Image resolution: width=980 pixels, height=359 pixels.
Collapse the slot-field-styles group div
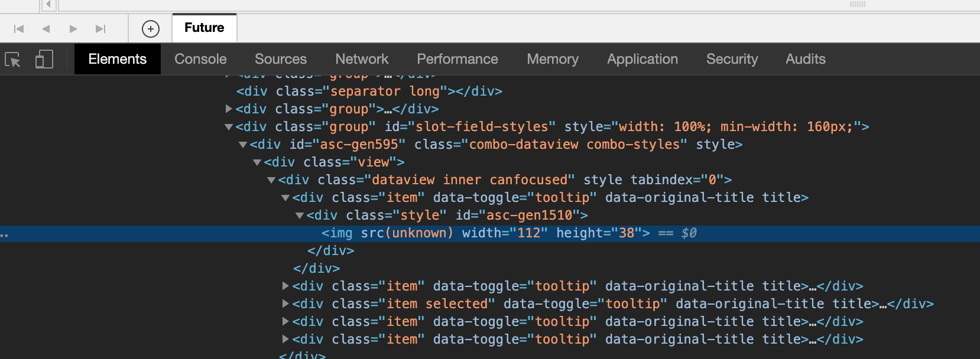coord(229,127)
